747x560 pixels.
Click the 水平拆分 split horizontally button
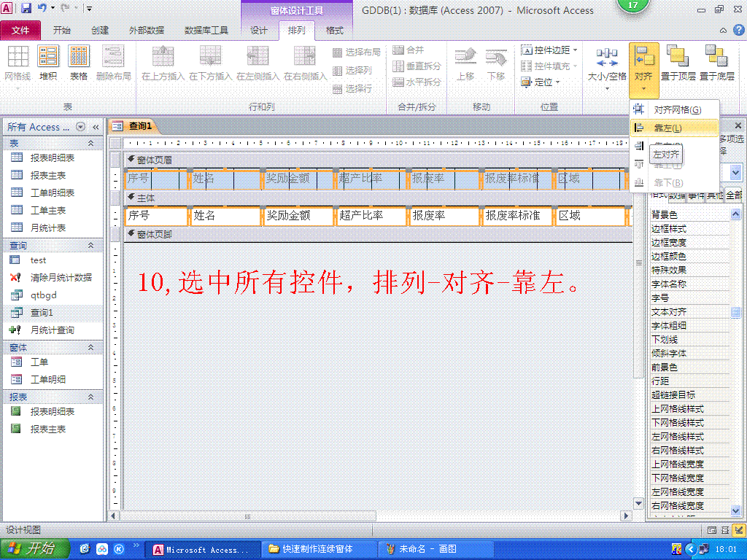click(x=417, y=82)
